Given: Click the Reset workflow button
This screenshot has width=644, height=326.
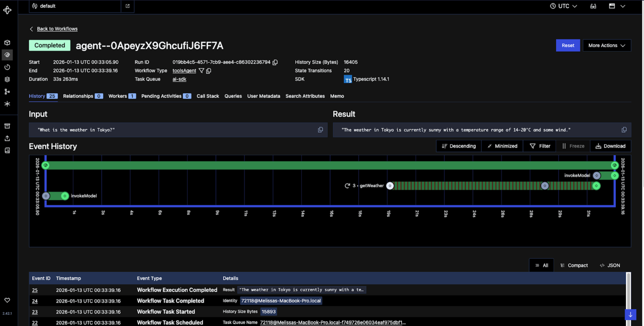Looking at the screenshot, I should (568, 45).
